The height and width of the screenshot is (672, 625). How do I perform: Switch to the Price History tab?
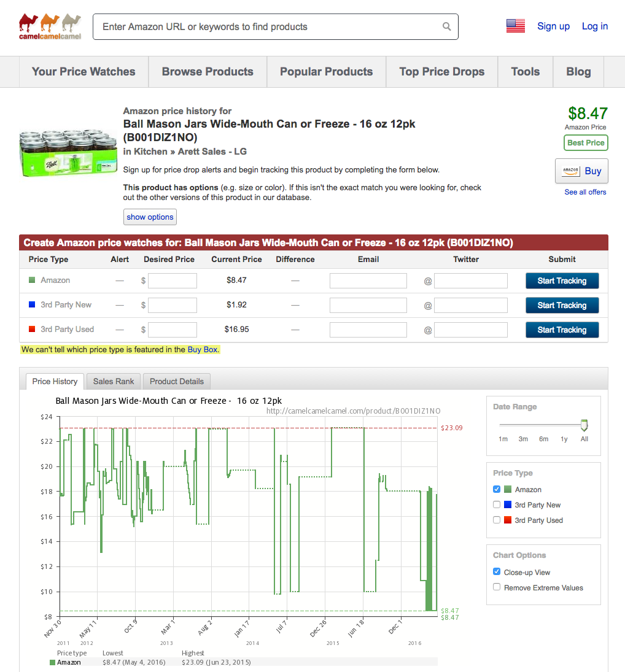pos(55,382)
